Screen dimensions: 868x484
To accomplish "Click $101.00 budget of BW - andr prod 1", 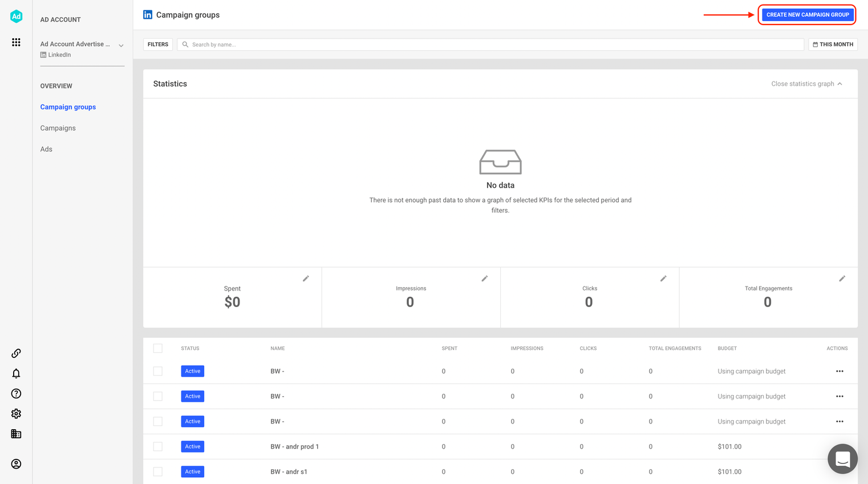I will [x=729, y=446].
